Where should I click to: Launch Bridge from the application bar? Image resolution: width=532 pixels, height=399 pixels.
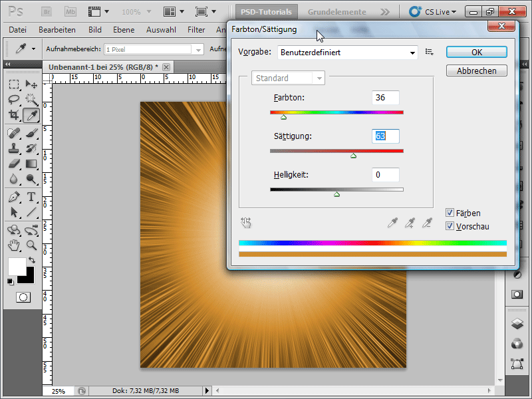tap(47, 12)
